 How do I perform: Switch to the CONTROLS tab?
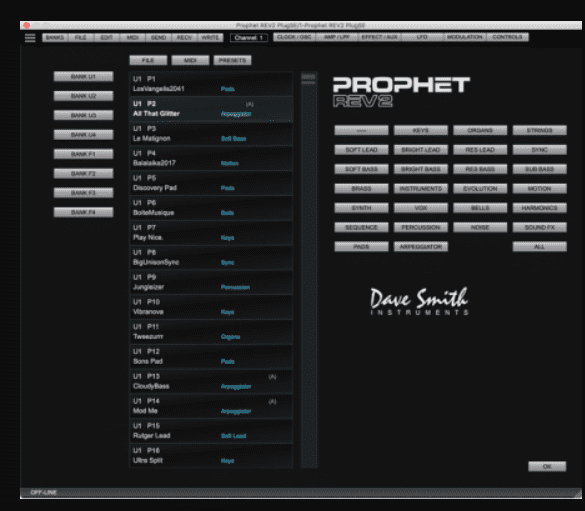(x=507, y=37)
